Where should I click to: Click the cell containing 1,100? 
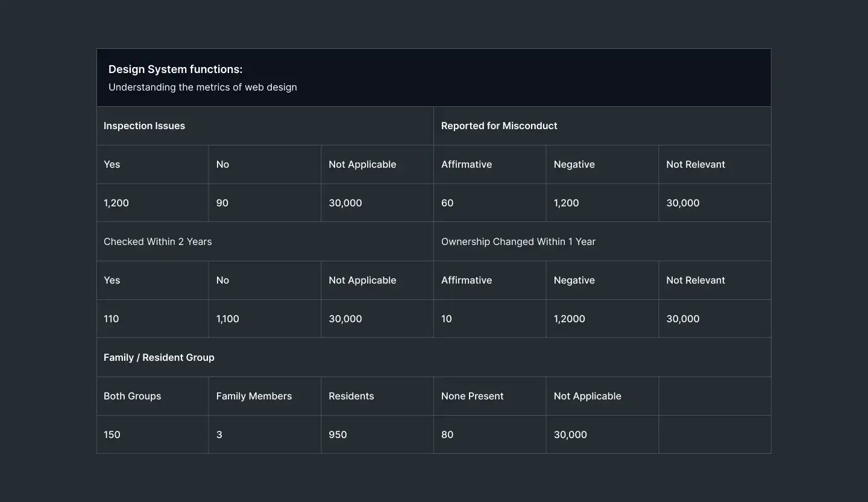228,319
